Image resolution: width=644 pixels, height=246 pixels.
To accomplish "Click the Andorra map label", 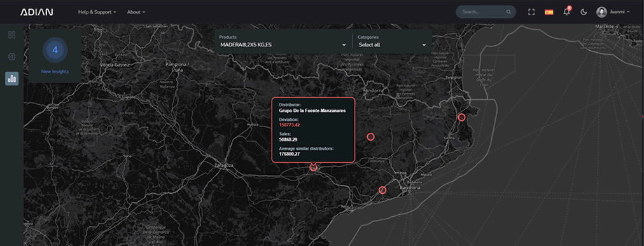I will click(374, 90).
